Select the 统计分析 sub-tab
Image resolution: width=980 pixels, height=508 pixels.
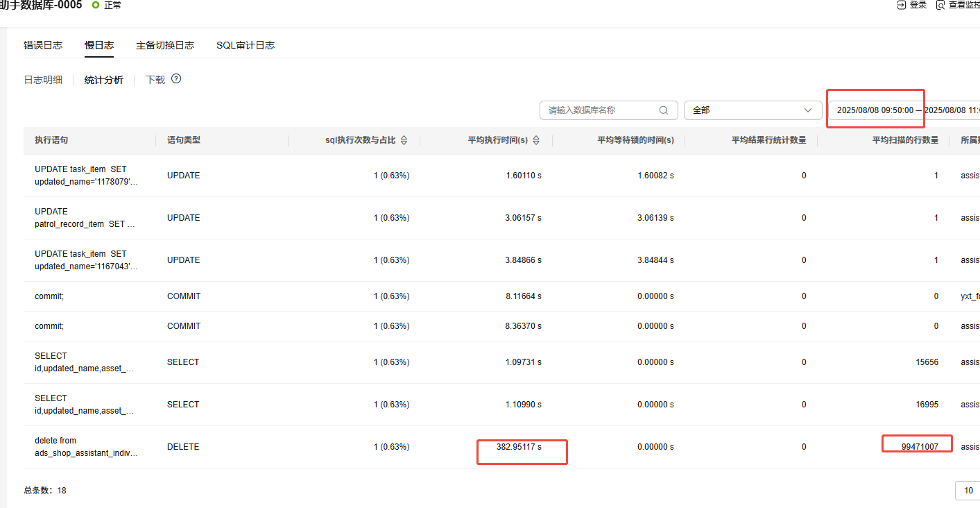point(104,80)
